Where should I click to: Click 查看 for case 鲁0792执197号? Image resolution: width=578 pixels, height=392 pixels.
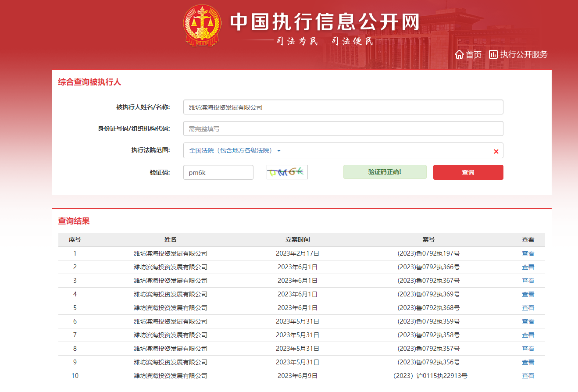528,253
